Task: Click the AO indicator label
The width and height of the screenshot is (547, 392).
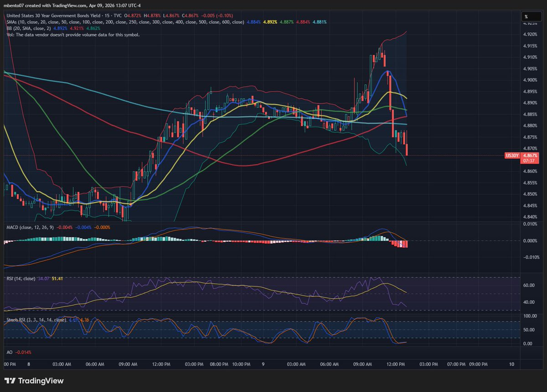Action: pyautogui.click(x=9, y=352)
